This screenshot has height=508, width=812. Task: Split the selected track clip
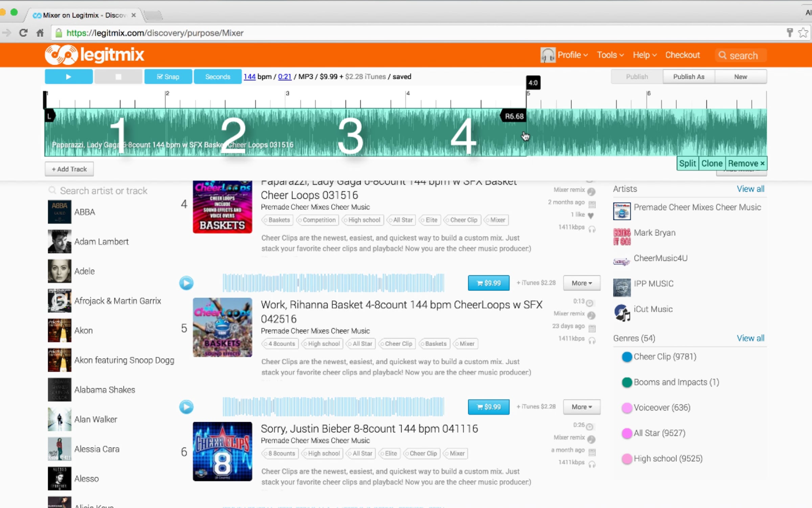687,164
